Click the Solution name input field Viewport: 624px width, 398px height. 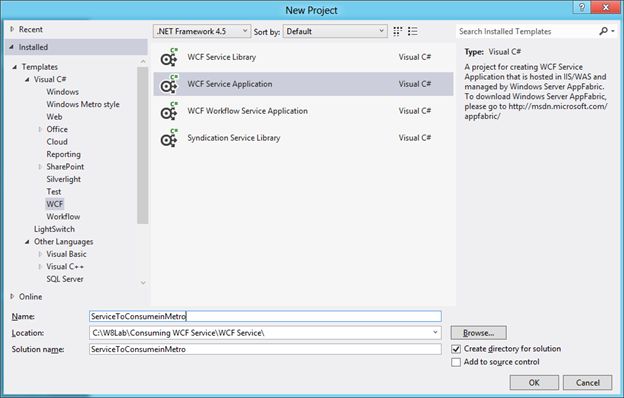point(265,349)
